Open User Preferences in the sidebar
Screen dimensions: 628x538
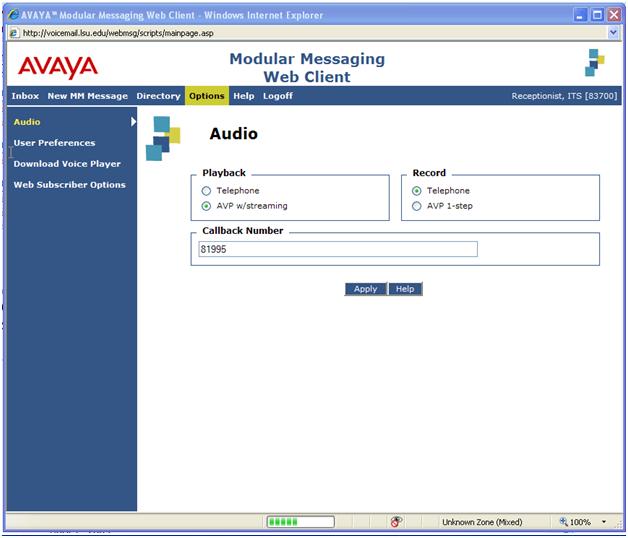point(54,143)
